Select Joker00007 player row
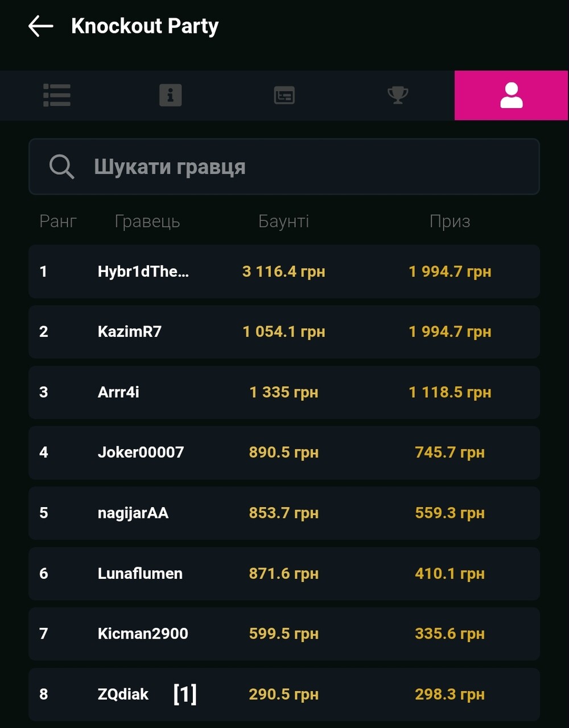Image resolution: width=569 pixels, height=728 pixels. point(284,453)
